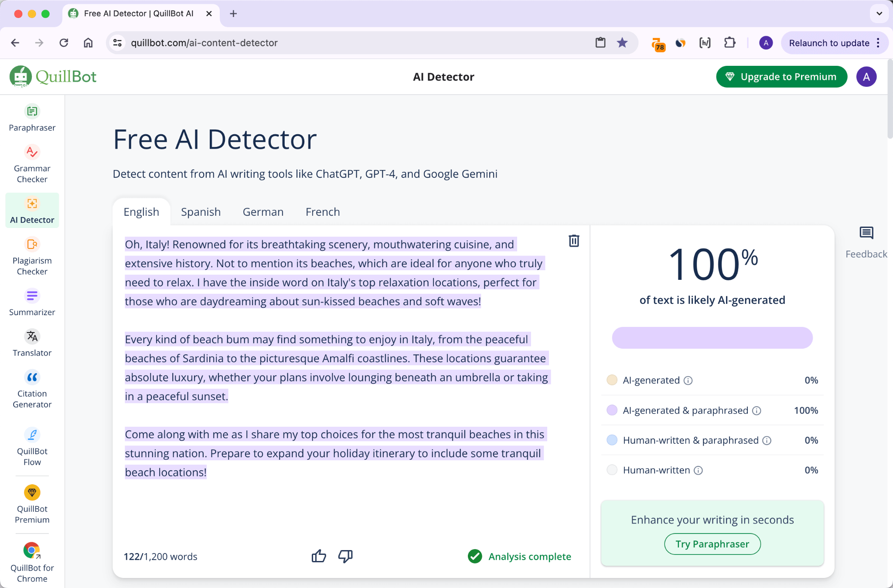The height and width of the screenshot is (588, 893).
Task: Click the AI-generated percentage bar
Action: pos(712,338)
